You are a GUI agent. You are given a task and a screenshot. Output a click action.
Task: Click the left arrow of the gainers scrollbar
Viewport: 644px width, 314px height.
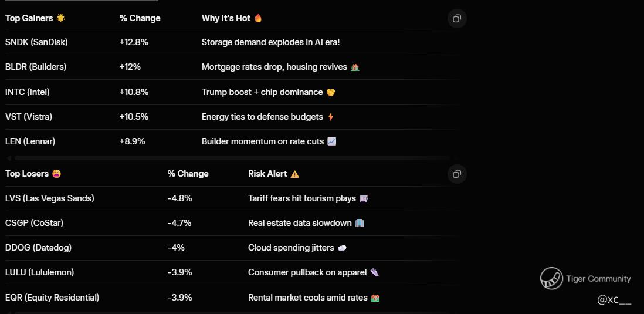(9, 158)
